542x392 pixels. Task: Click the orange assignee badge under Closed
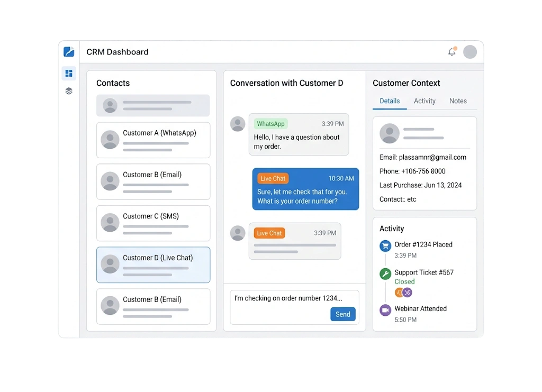tap(399, 293)
